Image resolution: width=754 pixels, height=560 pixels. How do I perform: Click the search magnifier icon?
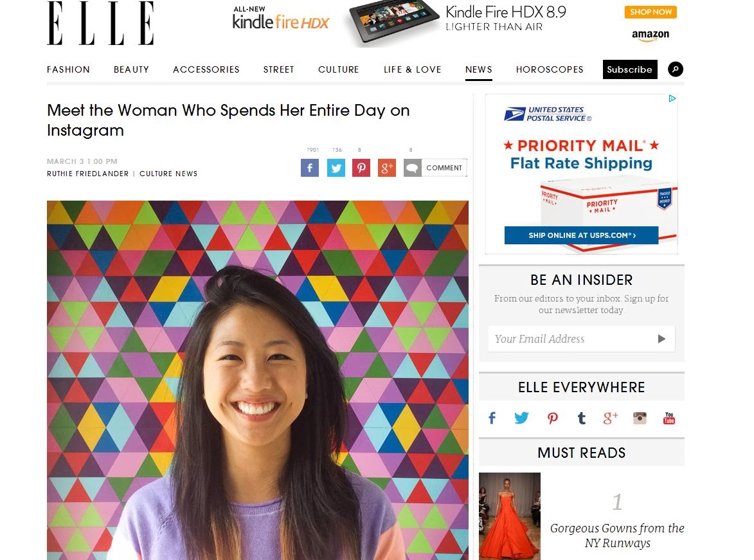tap(676, 69)
